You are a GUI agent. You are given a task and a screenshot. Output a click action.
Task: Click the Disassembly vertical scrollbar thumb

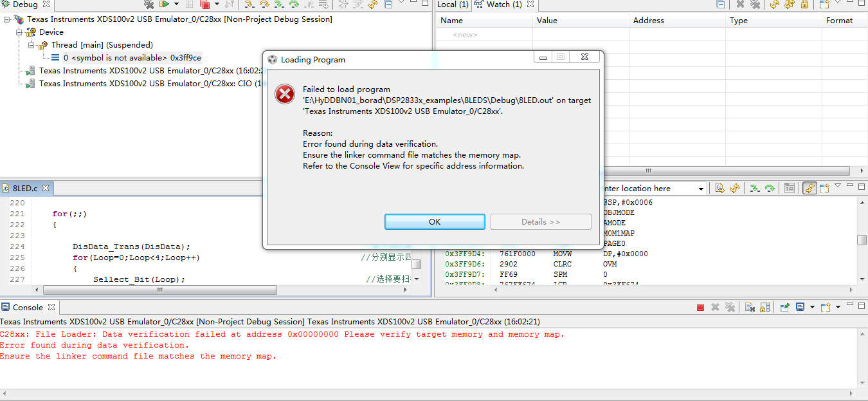pos(862,240)
